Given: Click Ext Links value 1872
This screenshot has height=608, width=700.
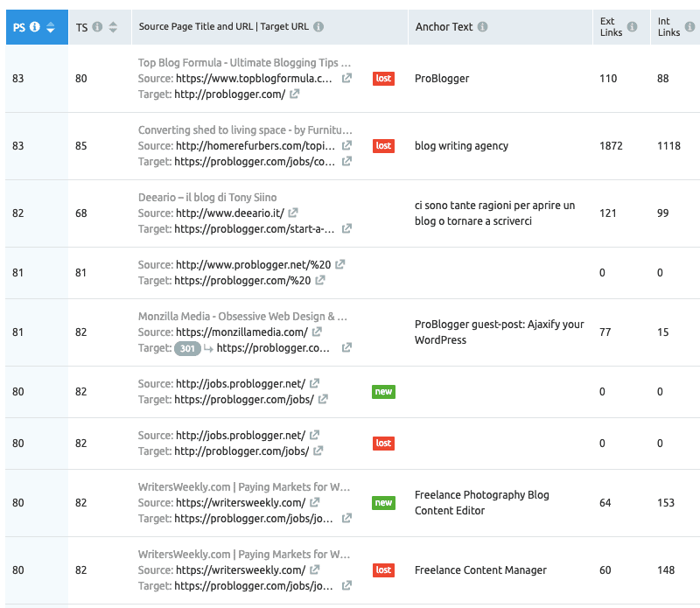Looking at the screenshot, I should [611, 146].
